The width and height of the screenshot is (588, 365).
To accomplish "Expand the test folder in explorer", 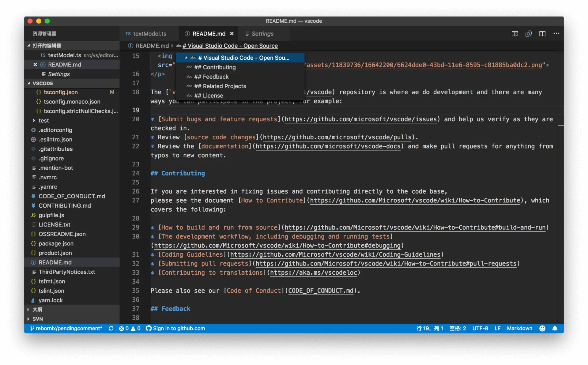I will [34, 121].
